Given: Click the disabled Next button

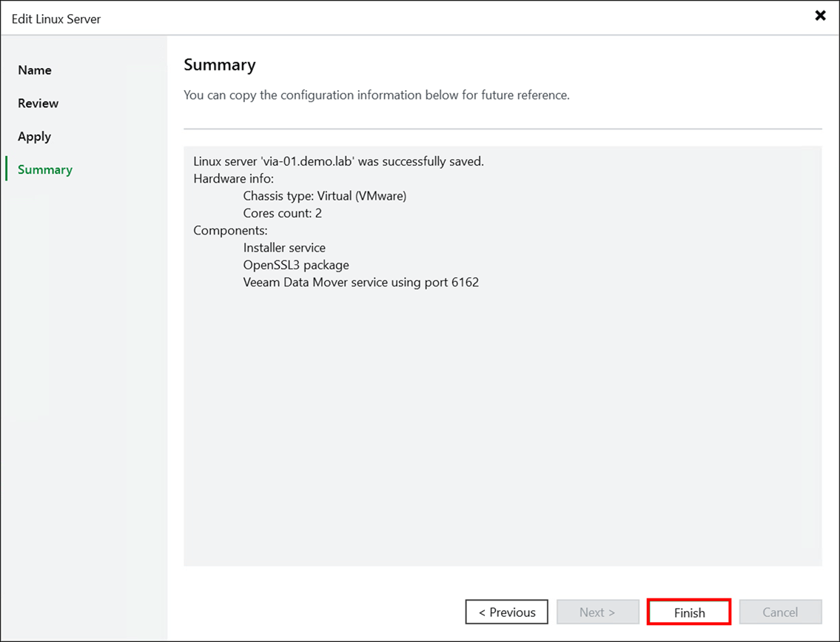Looking at the screenshot, I should (597, 612).
